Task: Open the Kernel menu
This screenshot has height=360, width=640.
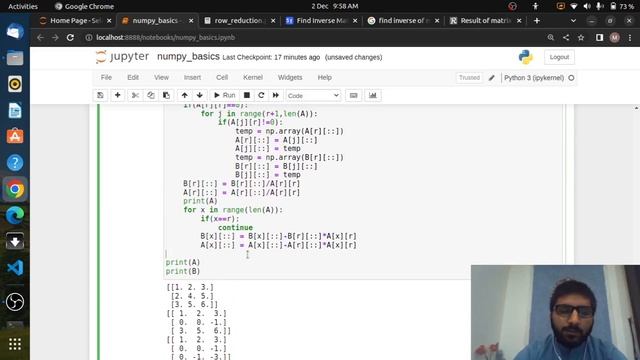Action: click(253, 78)
